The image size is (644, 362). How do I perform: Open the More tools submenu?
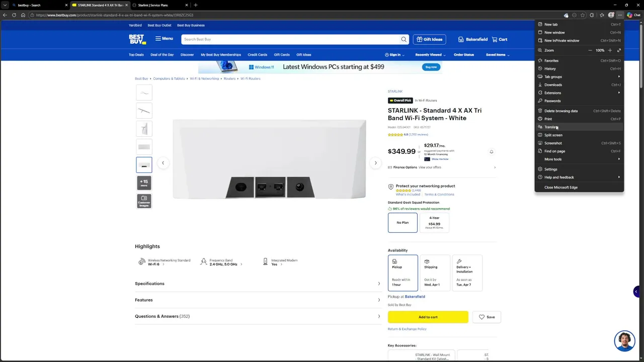tap(579, 159)
